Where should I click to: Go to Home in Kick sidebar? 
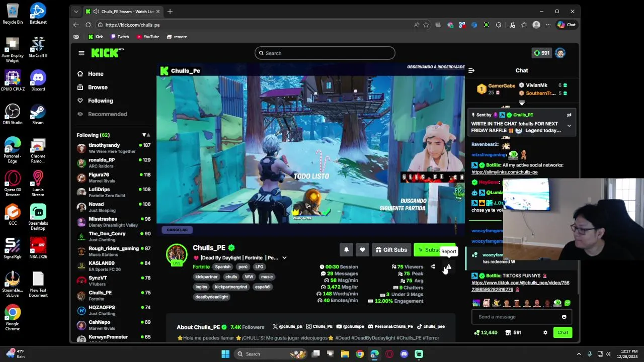pos(91,74)
